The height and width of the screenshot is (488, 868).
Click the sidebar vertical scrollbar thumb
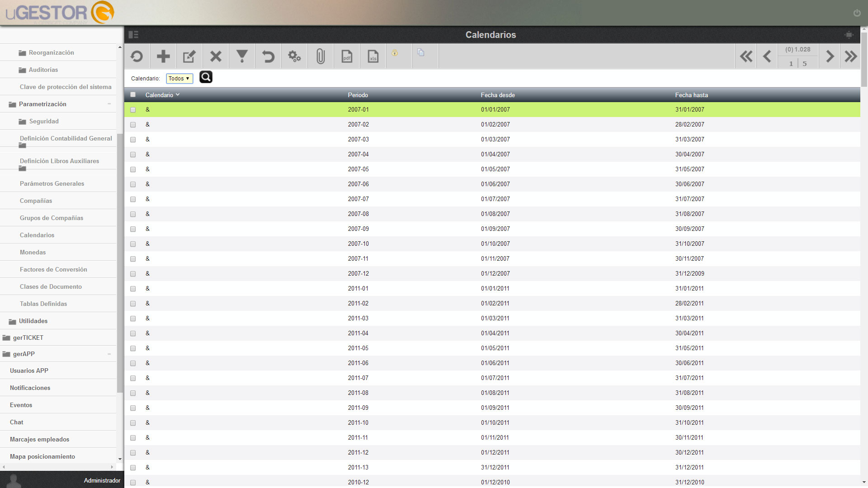tap(120, 263)
